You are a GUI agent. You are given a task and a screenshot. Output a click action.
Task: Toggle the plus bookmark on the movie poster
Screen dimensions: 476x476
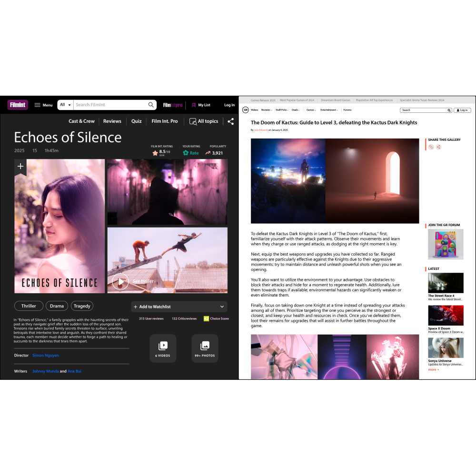[20, 167]
